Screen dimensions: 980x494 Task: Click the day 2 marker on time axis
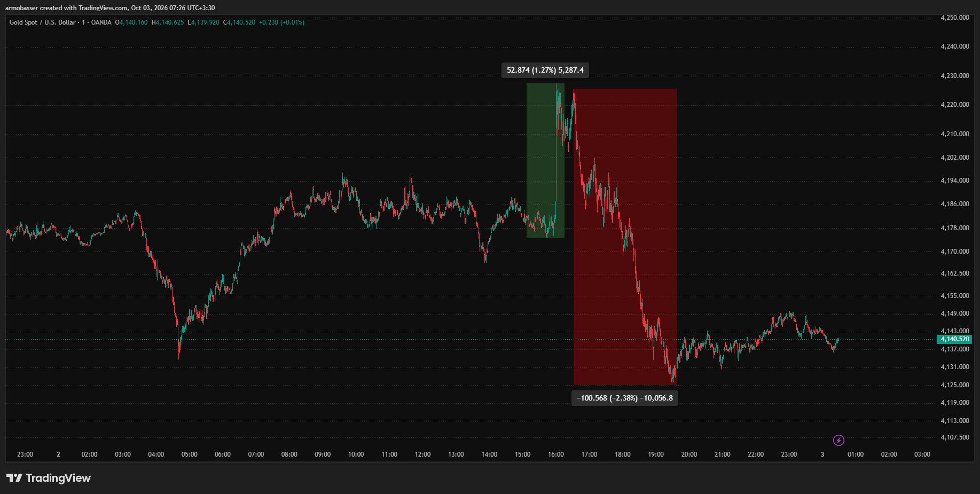point(58,454)
